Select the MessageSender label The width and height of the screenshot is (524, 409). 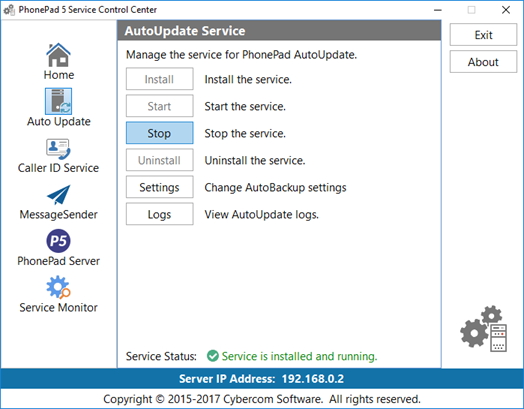click(x=58, y=214)
